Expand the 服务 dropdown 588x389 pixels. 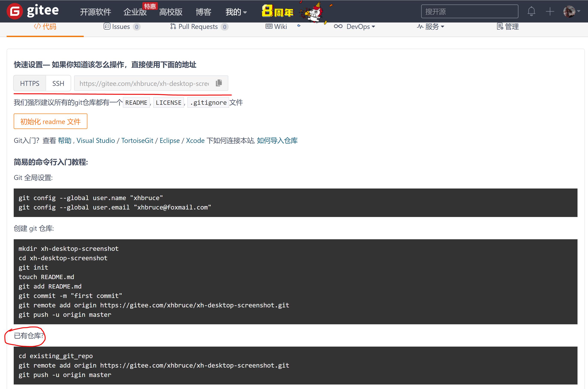[x=431, y=27]
